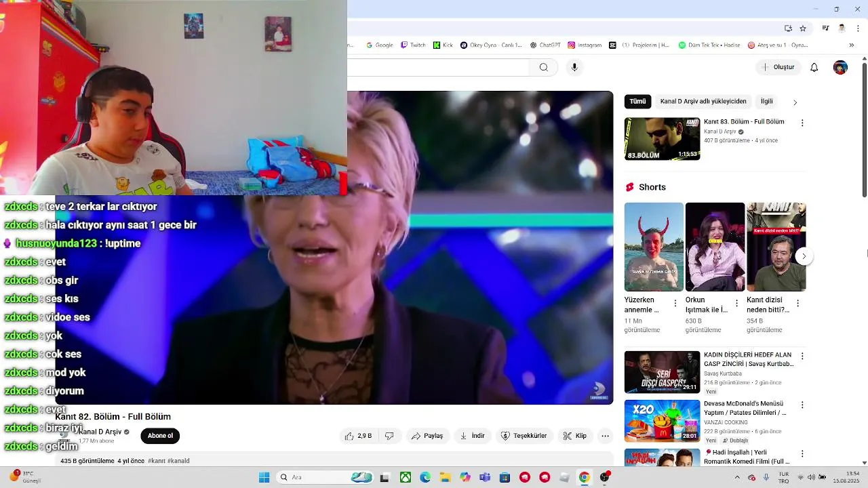Open Orkun Işıtmak short thumbnail
This screenshot has width=868, height=488.
(x=715, y=247)
